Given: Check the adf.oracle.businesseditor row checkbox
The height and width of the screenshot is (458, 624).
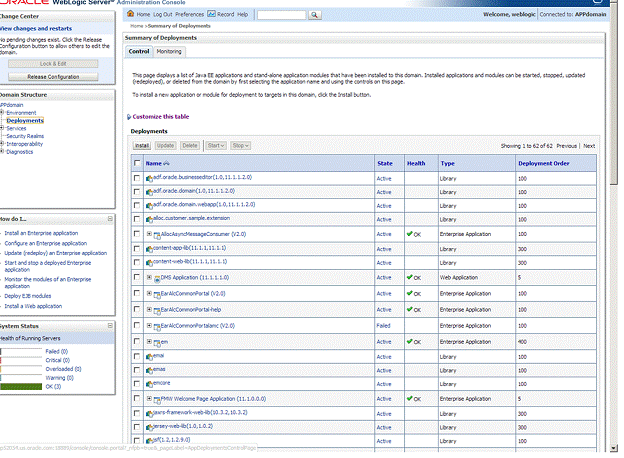Looking at the screenshot, I should [137, 178].
